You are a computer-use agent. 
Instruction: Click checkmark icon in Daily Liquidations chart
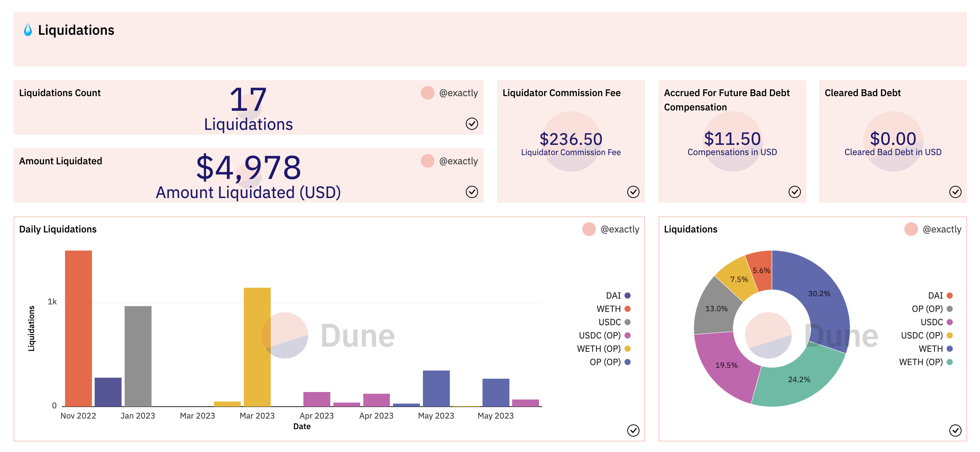[x=633, y=431]
